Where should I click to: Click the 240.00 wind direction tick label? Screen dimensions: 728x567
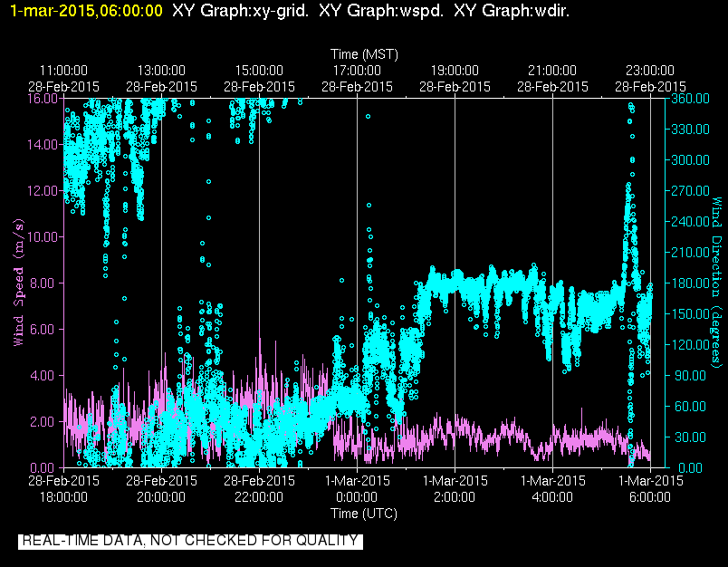coord(690,222)
